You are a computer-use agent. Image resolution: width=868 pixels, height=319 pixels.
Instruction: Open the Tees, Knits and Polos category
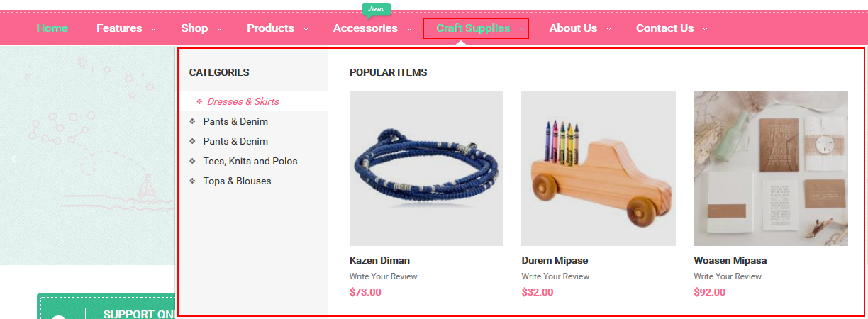coord(250,161)
